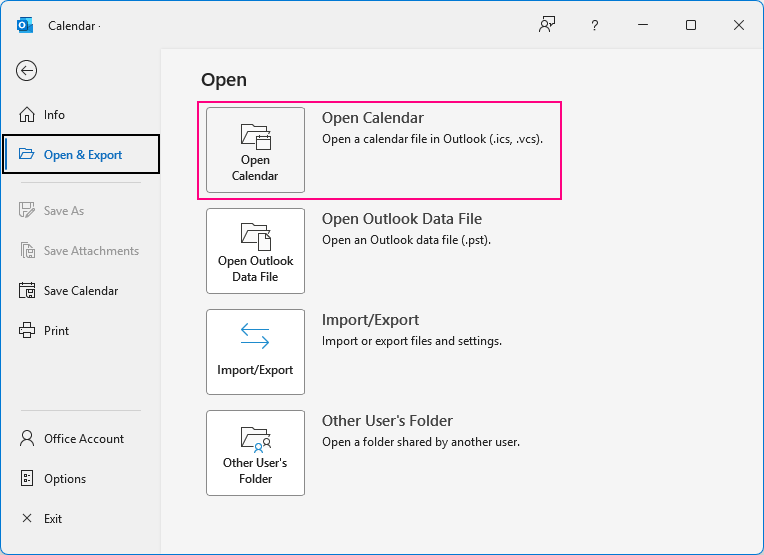This screenshot has width=764, height=555.
Task: Choose Save Calendar from the sidebar
Action: click(x=80, y=291)
